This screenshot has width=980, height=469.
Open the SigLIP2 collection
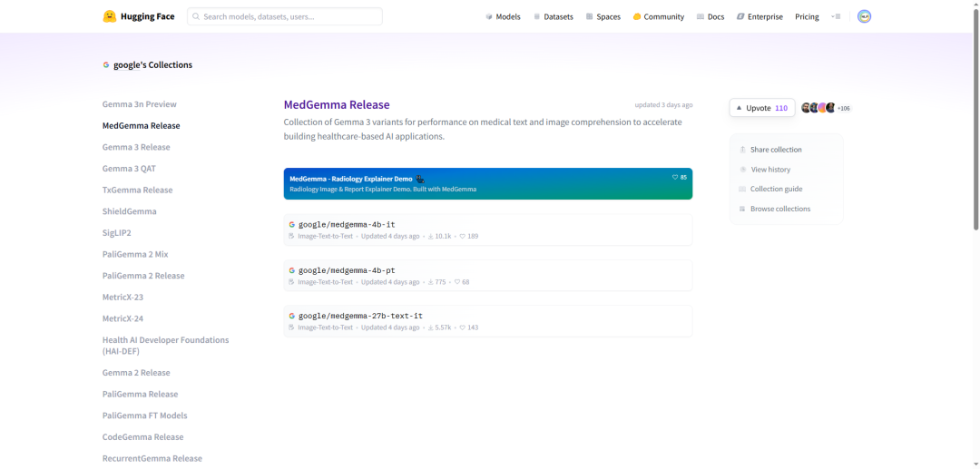coord(117,233)
